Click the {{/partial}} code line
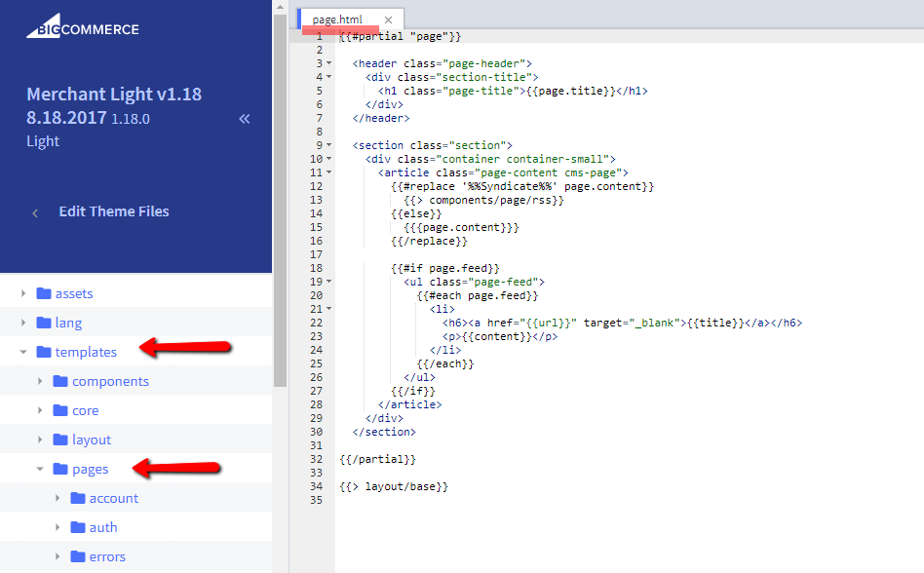The image size is (924, 573). 378,459
